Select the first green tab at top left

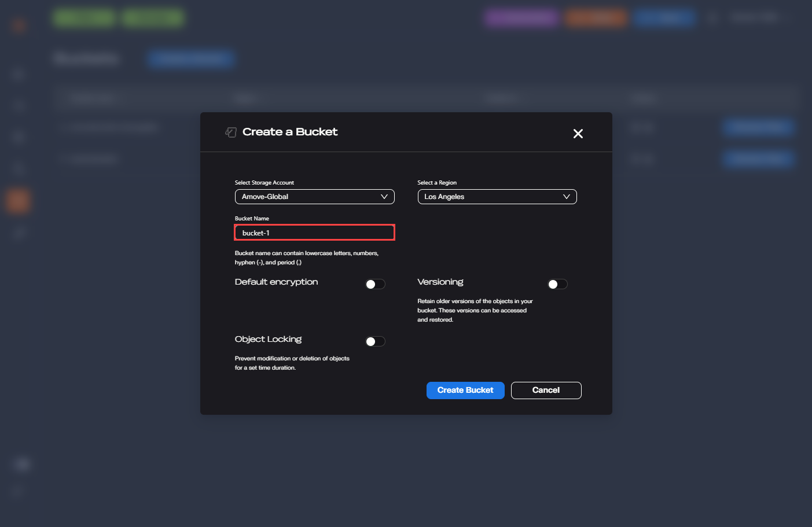point(84,18)
